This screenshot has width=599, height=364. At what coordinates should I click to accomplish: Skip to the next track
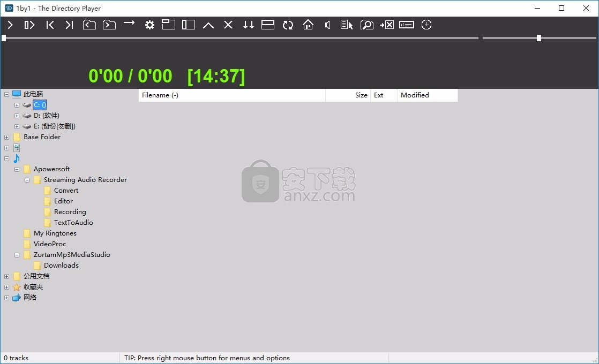click(69, 25)
